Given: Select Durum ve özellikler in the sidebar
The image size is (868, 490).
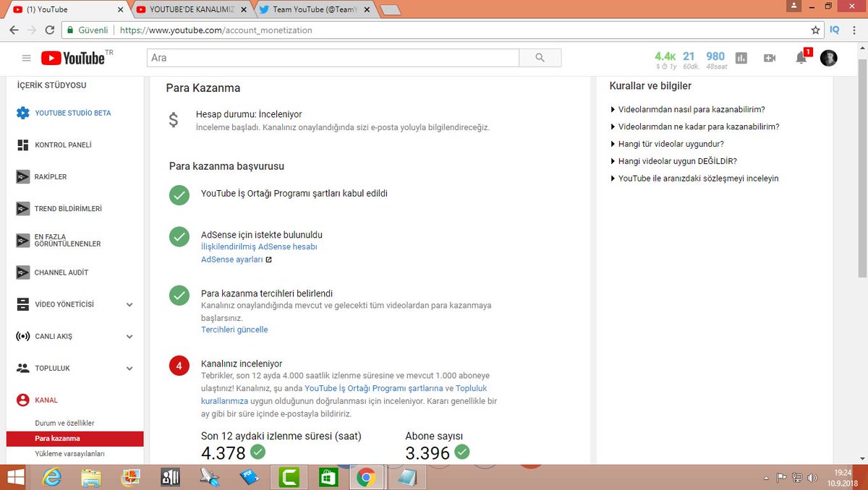Looking at the screenshot, I should (x=64, y=423).
